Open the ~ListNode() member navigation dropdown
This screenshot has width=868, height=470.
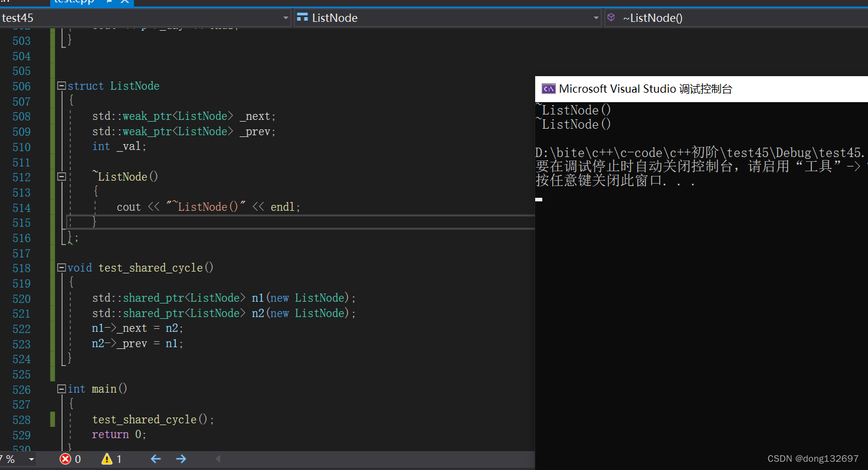pyautogui.click(x=736, y=18)
